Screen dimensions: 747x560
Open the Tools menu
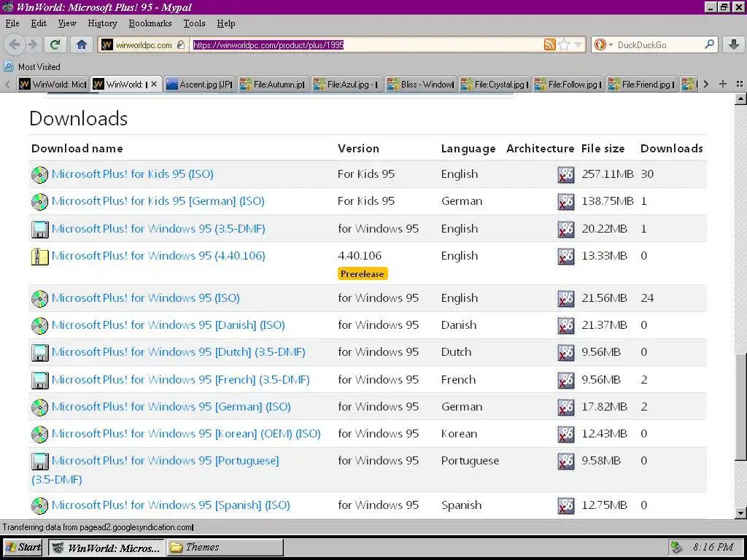coord(194,23)
